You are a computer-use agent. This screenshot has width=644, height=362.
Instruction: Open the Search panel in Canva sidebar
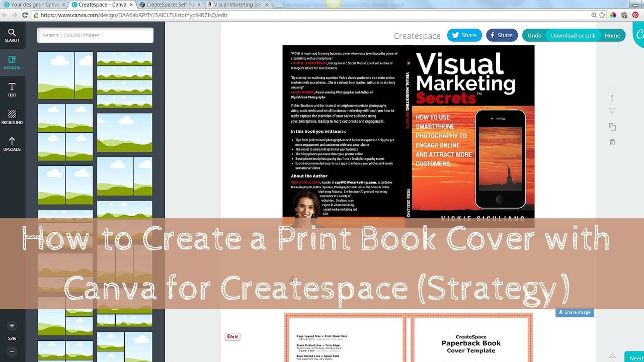coord(12,35)
